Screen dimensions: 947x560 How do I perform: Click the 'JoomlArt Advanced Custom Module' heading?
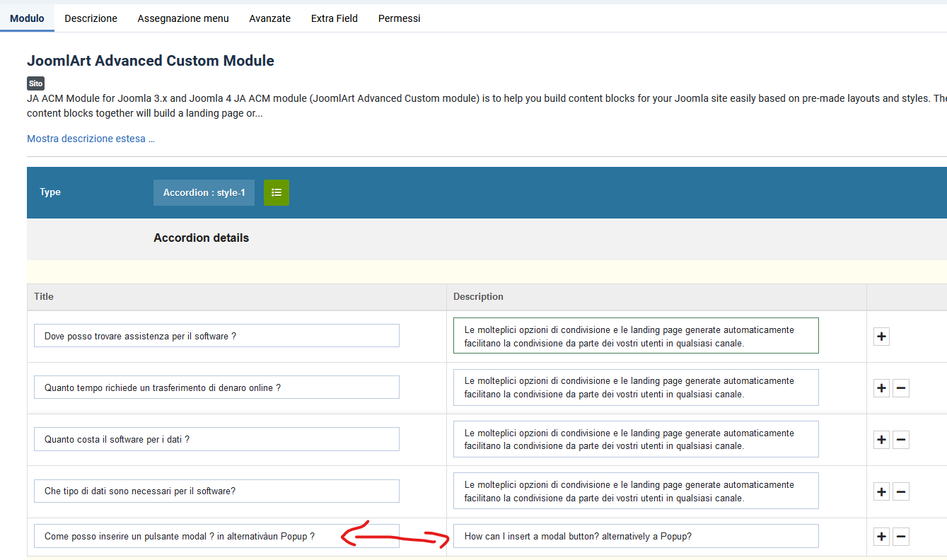(151, 61)
